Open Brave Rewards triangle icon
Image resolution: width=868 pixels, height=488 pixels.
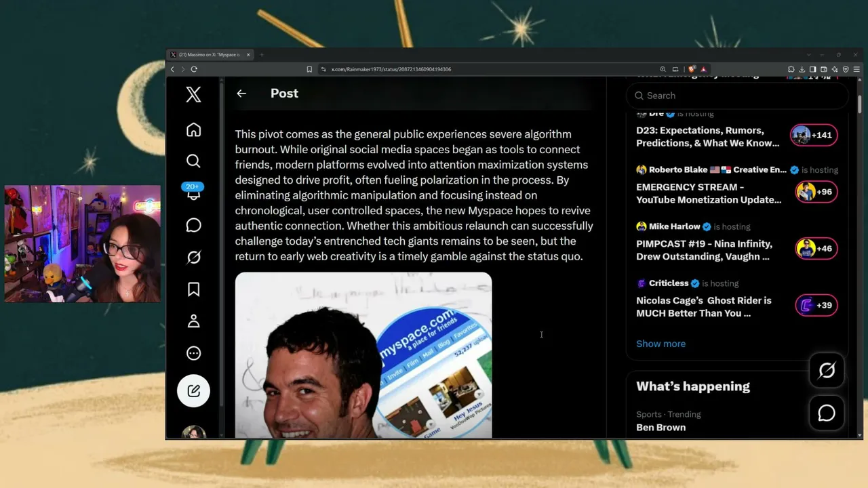coord(703,69)
